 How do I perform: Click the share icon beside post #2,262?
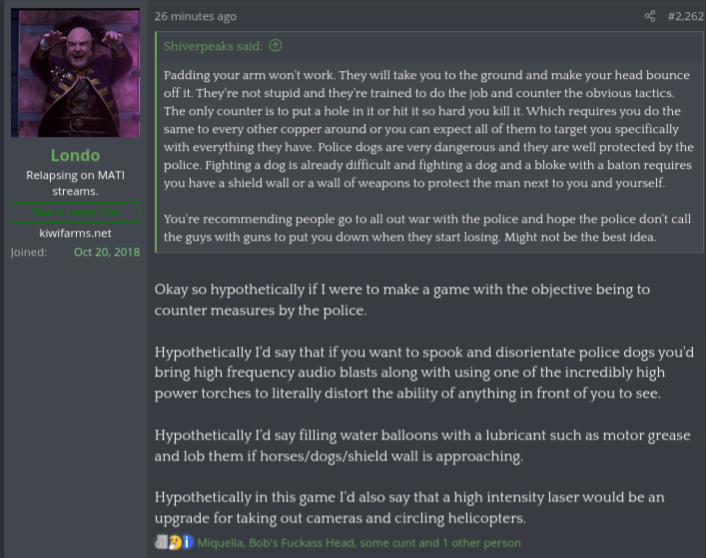[650, 16]
